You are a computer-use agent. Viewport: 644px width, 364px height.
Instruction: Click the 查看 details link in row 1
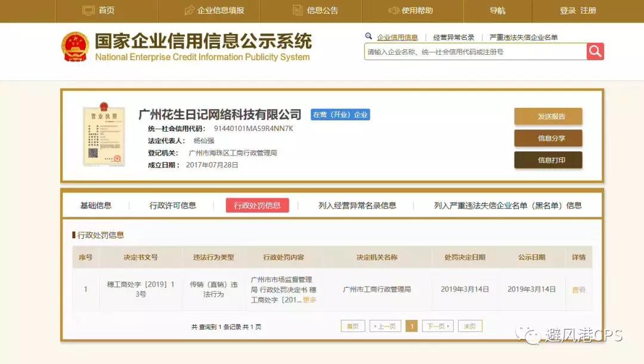click(578, 290)
